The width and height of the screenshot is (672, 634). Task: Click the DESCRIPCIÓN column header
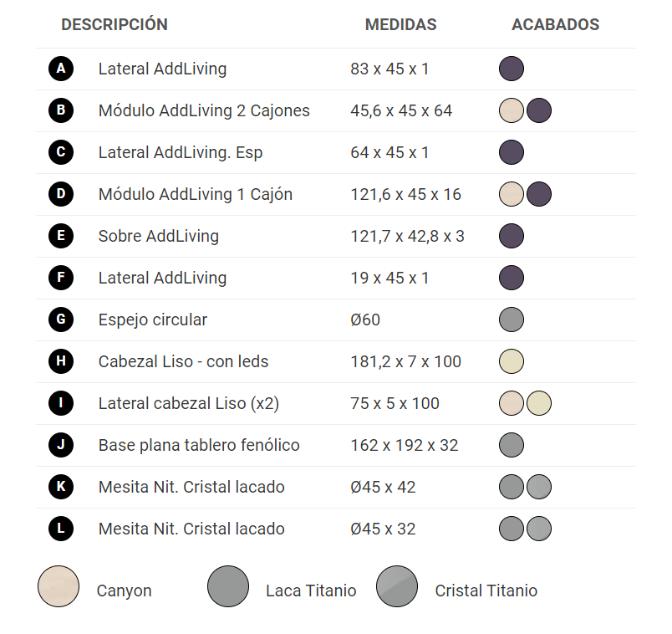coord(115,24)
